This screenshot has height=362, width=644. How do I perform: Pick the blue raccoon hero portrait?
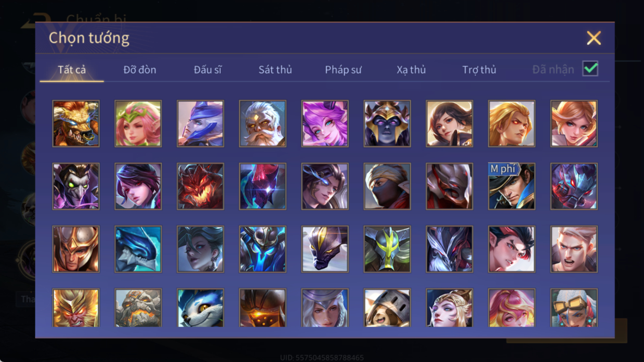pyautogui.click(x=200, y=308)
